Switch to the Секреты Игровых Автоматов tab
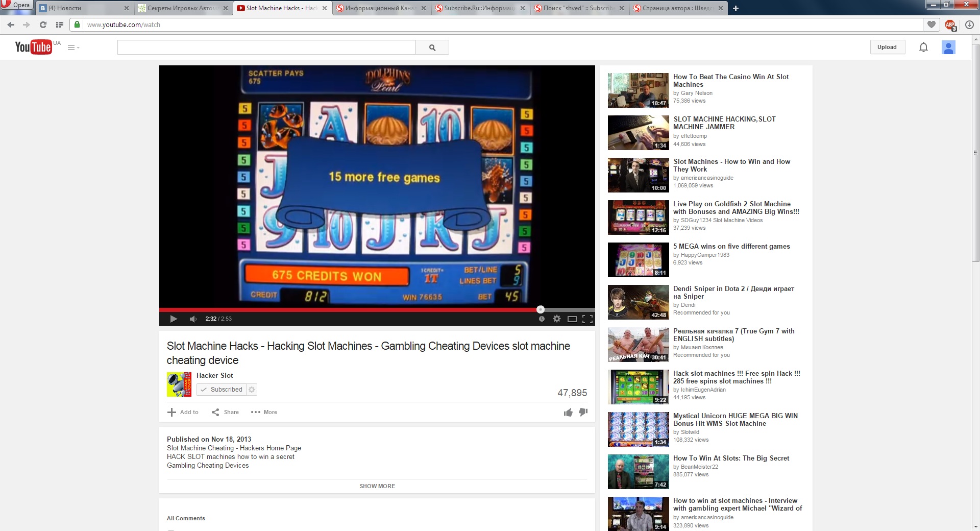The image size is (980, 531). pos(183,8)
